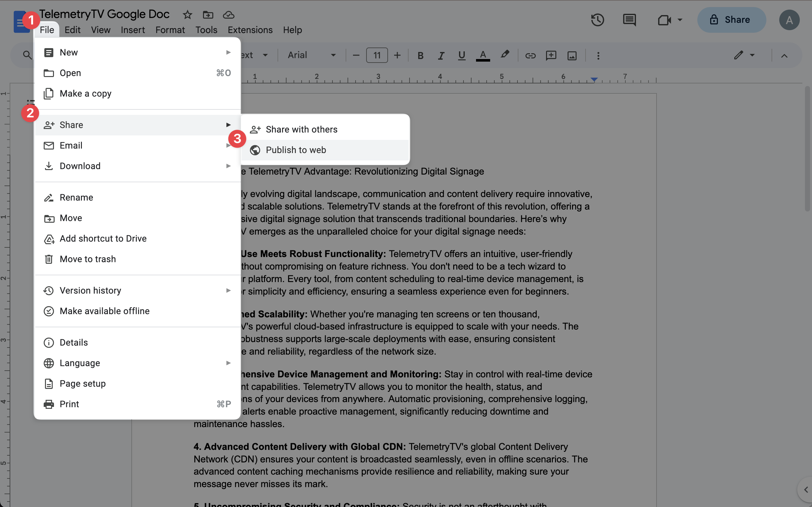Click the insert image icon
The image size is (812, 507).
tap(572, 55)
